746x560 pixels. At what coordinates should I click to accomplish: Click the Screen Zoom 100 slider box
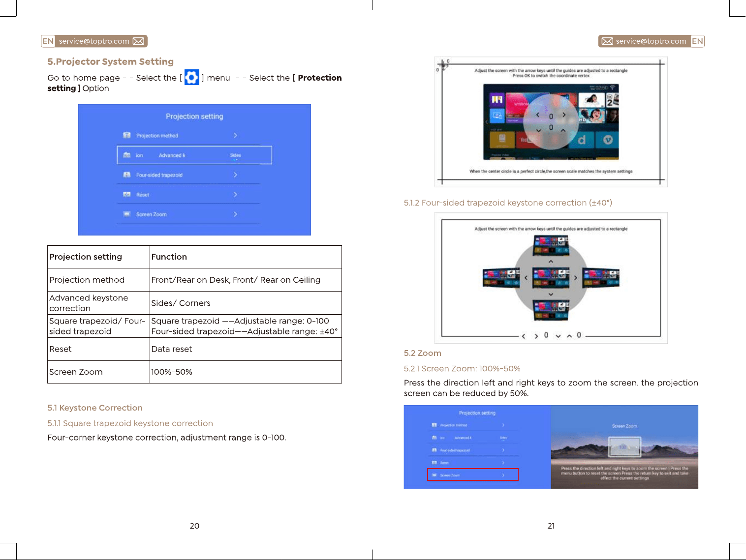[x=624, y=447]
